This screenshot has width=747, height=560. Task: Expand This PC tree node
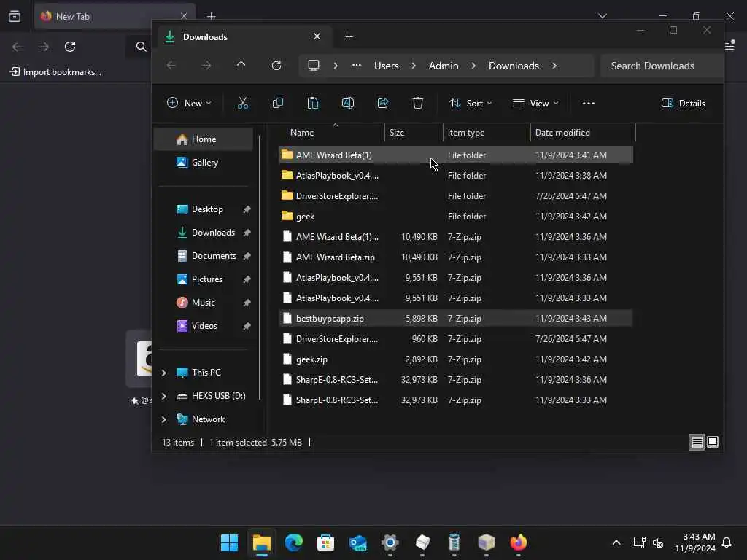point(164,373)
